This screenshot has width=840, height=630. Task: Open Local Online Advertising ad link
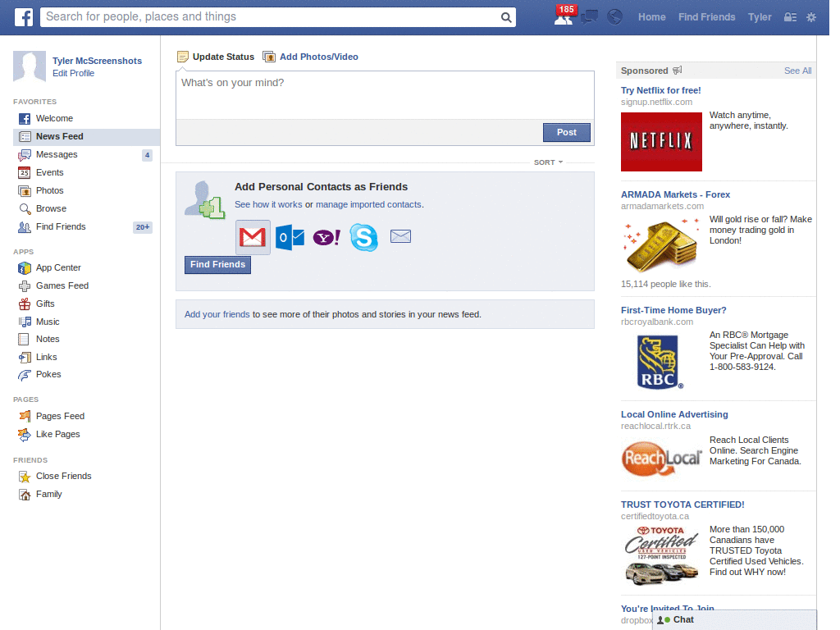pyautogui.click(x=674, y=414)
